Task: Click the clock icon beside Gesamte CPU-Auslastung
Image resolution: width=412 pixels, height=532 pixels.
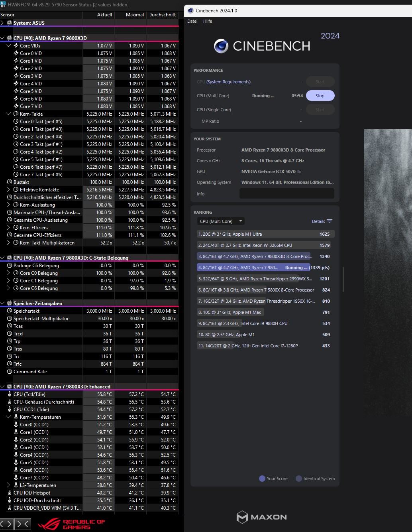Action: point(10,220)
